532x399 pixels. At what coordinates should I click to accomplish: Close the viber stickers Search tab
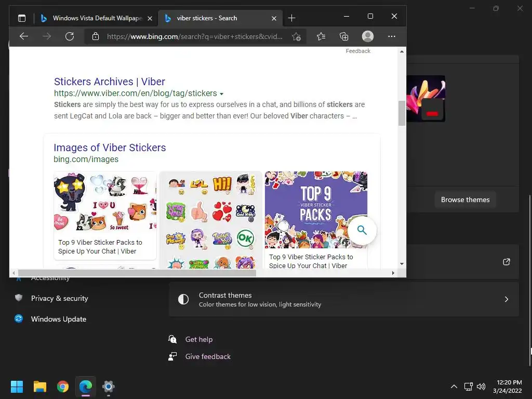point(274,18)
